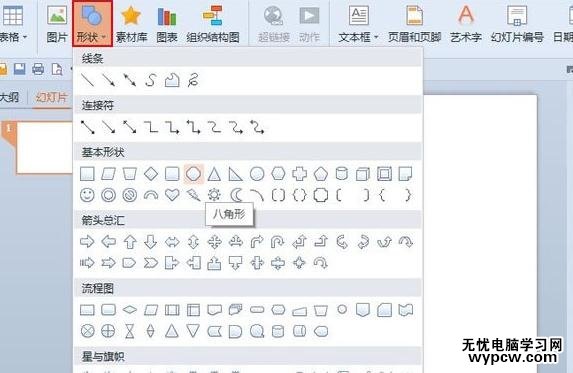This screenshot has height=373, width=573.
Task: Open the 文本框 text box dropdown
Action: click(358, 23)
